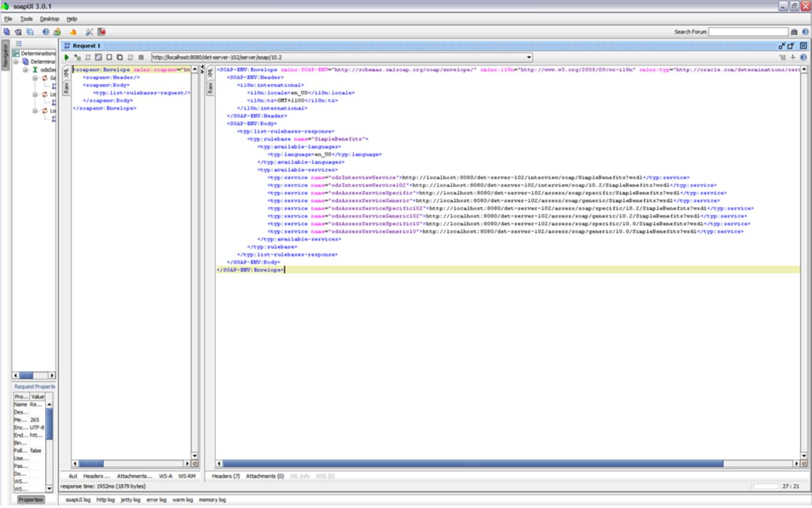The width and height of the screenshot is (812, 508).
Task: Click the small icon below the request editor scrollbar
Action: tap(194, 464)
